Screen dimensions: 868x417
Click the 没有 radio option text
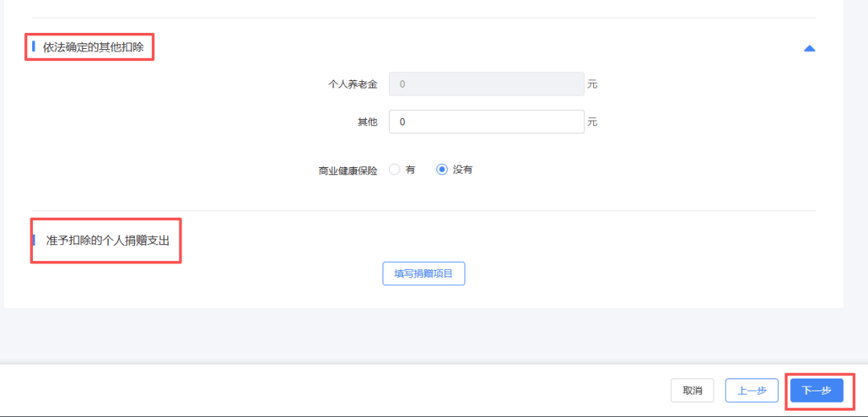[x=463, y=170]
